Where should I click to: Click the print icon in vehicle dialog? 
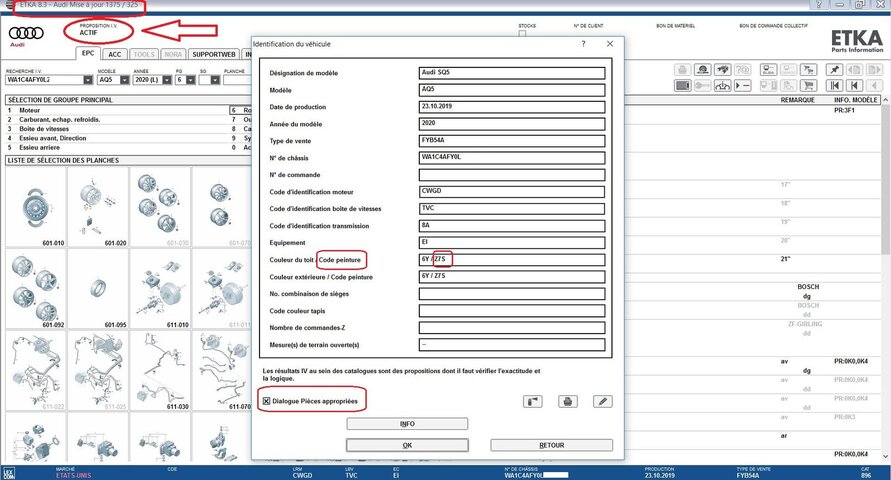pyautogui.click(x=567, y=402)
